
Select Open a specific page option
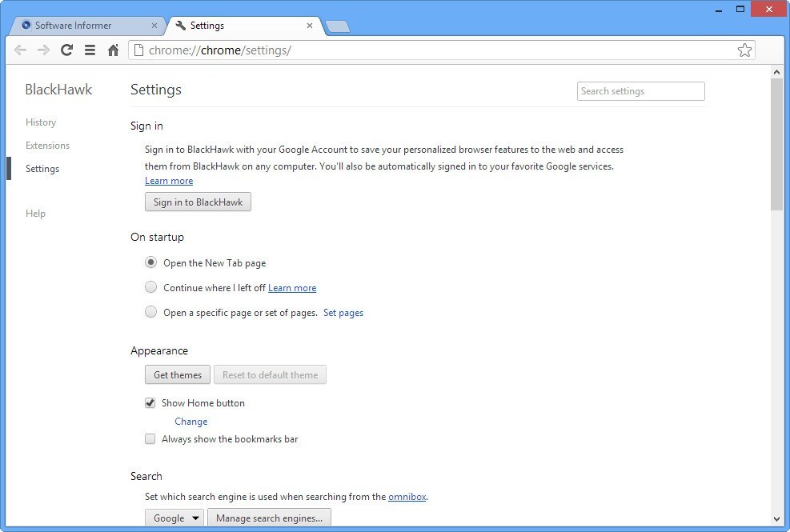(x=150, y=312)
